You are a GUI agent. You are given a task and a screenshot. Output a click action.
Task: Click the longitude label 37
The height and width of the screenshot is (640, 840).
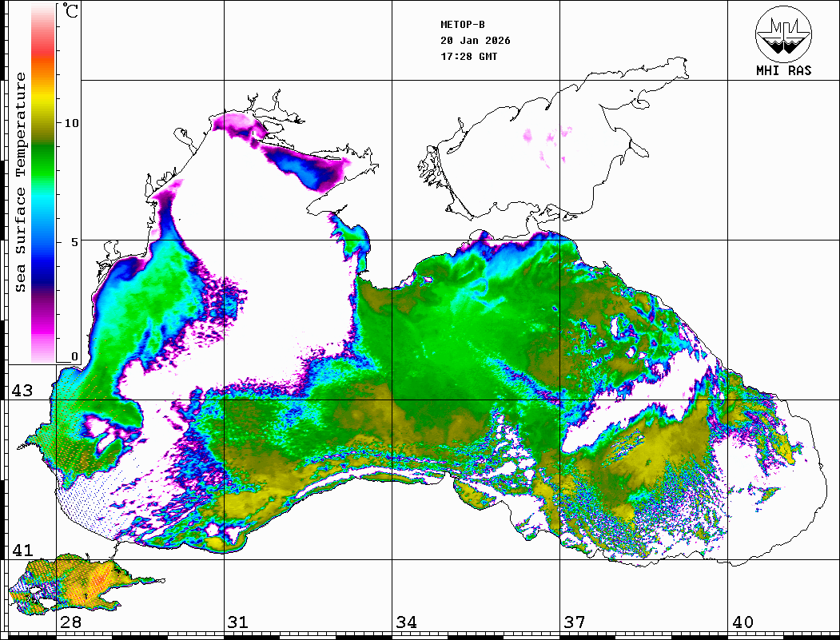click(x=573, y=622)
